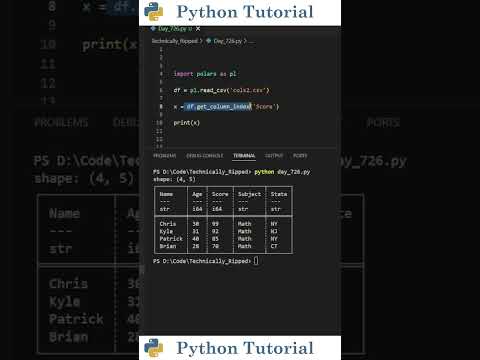Click the Score column header in table output

click(220, 194)
